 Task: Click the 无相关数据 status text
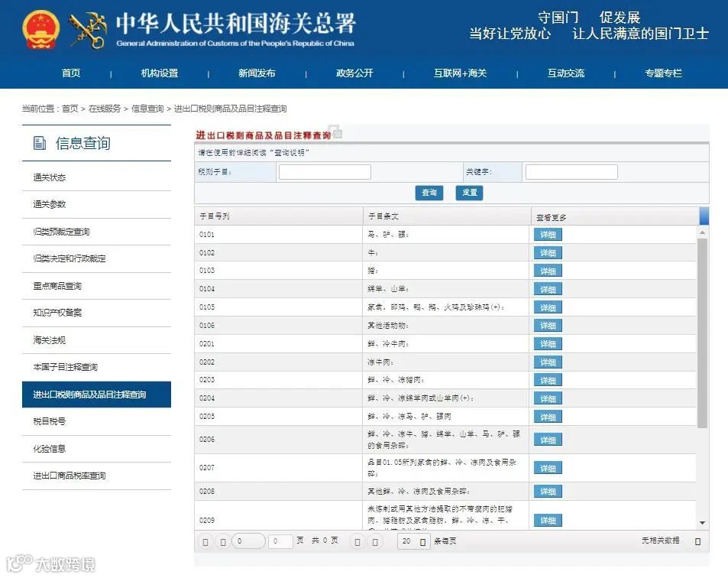click(x=660, y=541)
